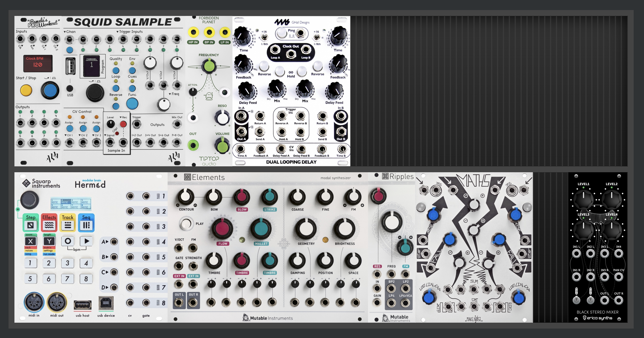Image resolution: width=644 pixels, height=338 pixels.
Task: Click the Freq triangle label
Action: click(174, 94)
